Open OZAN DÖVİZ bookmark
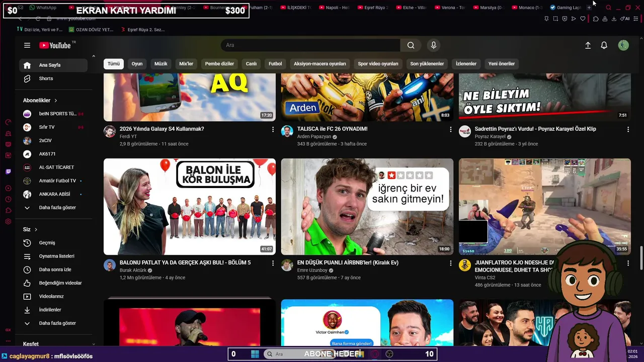The width and height of the screenshot is (644, 362). click(90, 30)
